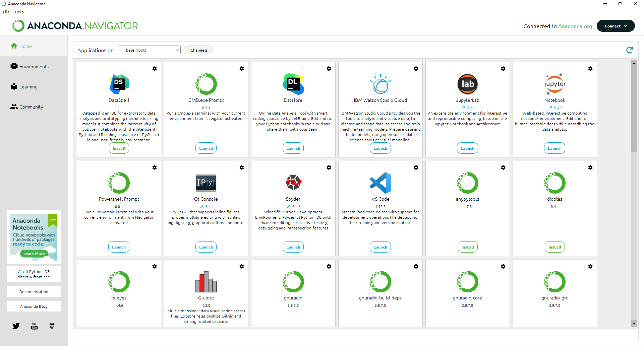644x346 pixels.
Task: Click the Datalore app icon
Action: tap(293, 84)
